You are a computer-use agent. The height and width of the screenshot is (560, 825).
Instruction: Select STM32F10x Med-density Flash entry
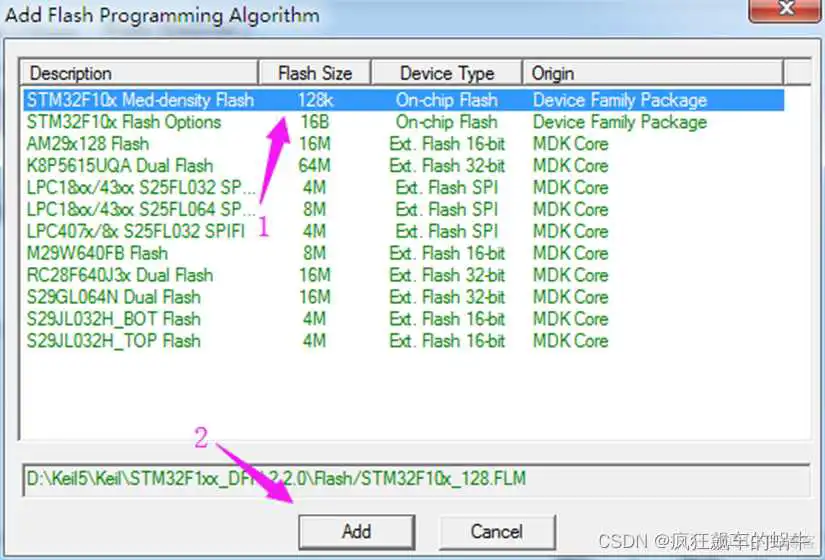pyautogui.click(x=140, y=100)
